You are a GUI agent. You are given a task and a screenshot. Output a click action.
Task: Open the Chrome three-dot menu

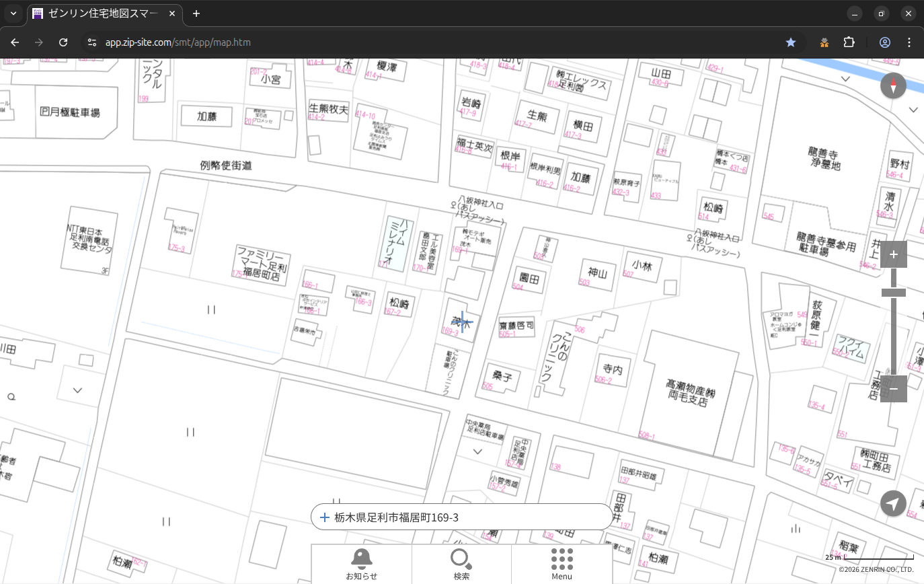tap(909, 42)
